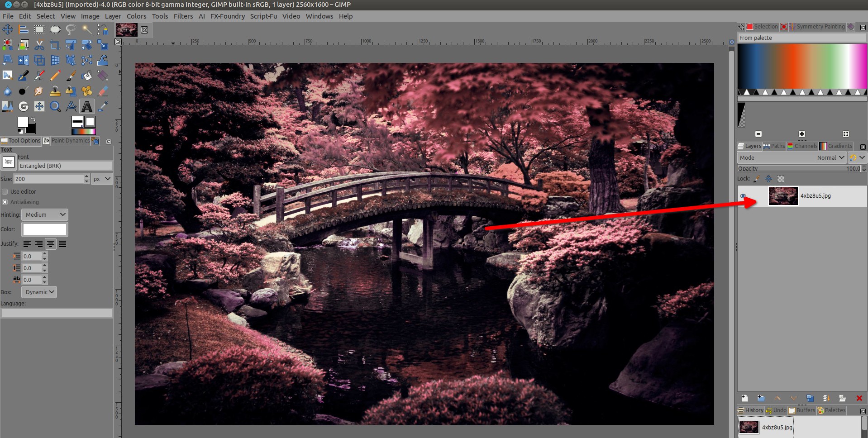Zoom all in the gradient editor
Image resolution: width=868 pixels, height=438 pixels.
pyautogui.click(x=845, y=134)
